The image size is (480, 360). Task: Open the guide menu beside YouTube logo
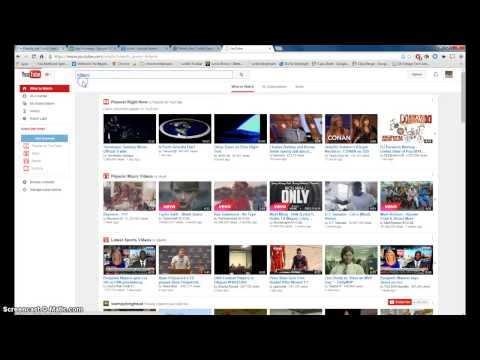pos(47,74)
